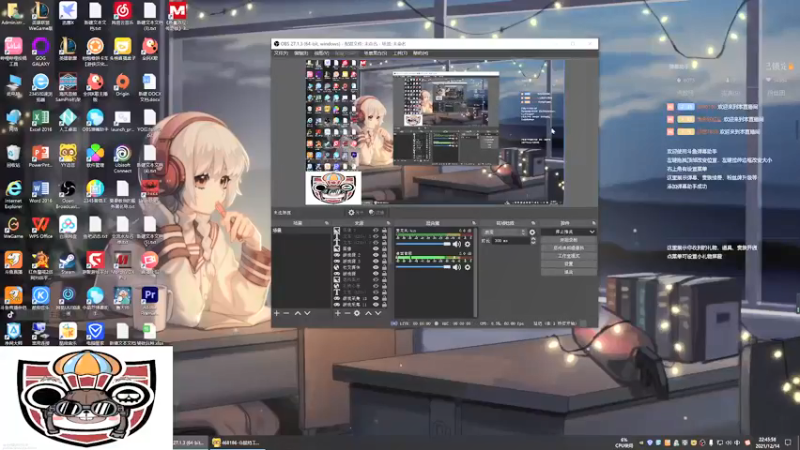Open the scene transition type combo box

pos(504,232)
